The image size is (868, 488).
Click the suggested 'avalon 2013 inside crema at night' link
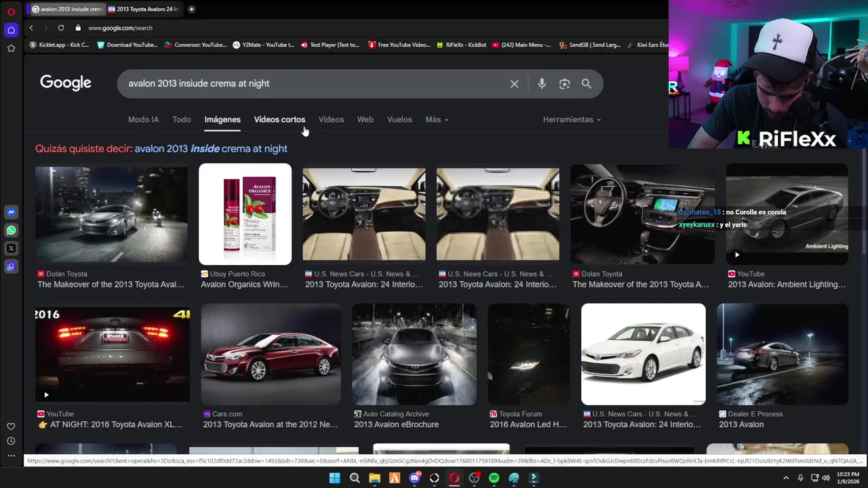pyautogui.click(x=211, y=148)
